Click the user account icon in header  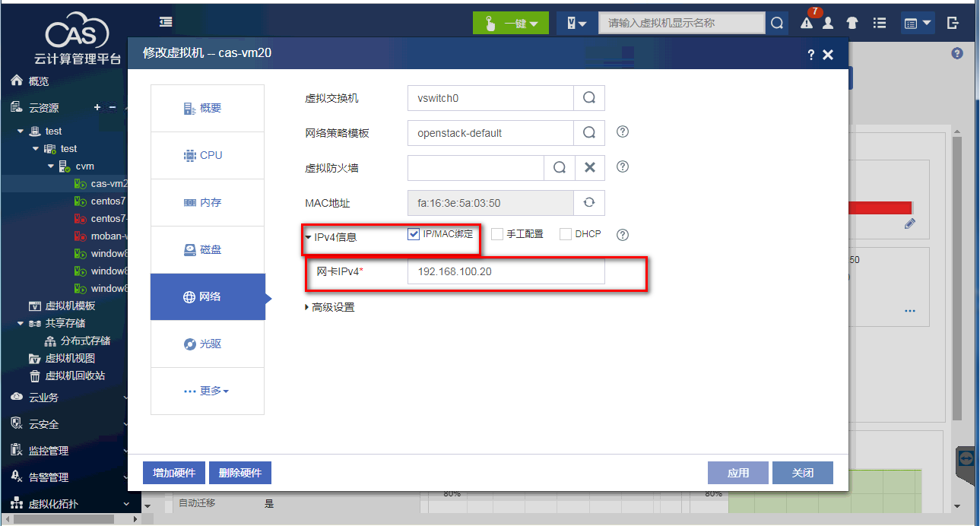click(x=828, y=24)
